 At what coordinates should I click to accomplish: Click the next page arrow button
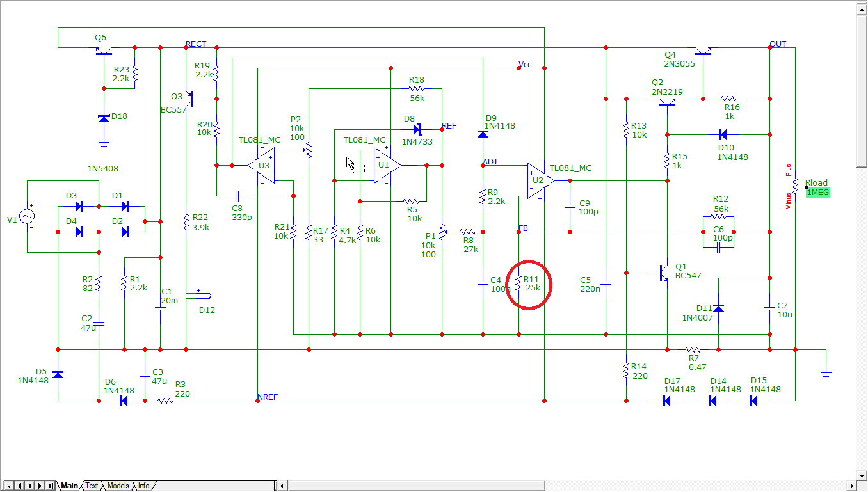[x=40, y=486]
